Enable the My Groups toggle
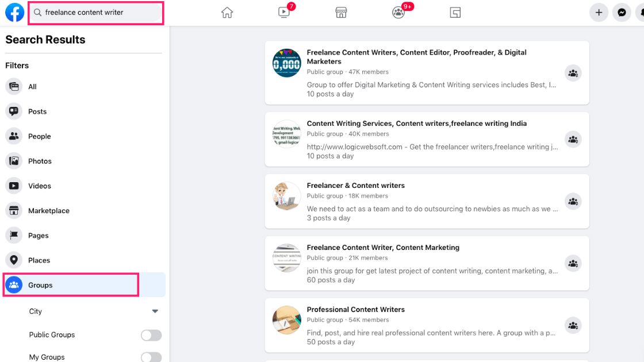 (151, 357)
